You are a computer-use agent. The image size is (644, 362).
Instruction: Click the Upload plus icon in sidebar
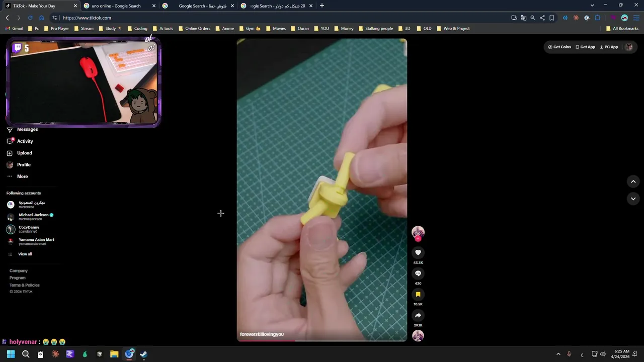10,153
